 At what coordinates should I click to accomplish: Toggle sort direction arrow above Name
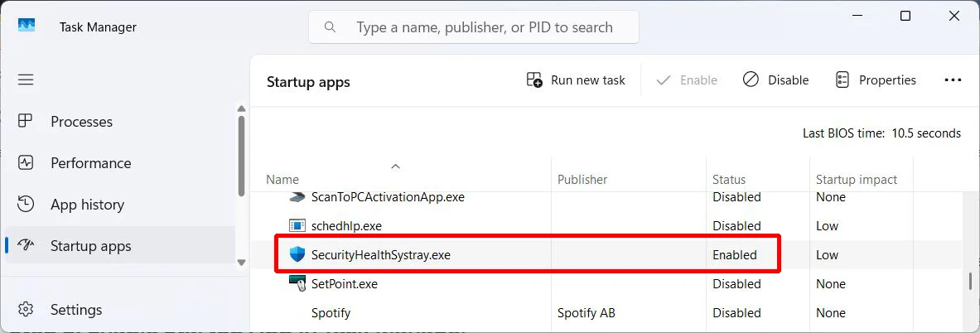[x=395, y=166]
